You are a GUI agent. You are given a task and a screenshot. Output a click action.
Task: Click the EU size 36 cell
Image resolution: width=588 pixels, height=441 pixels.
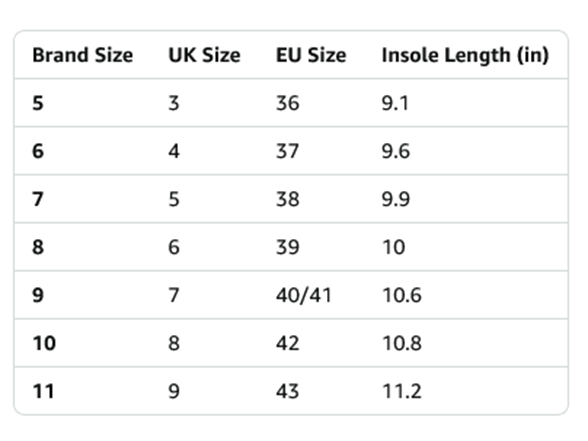coord(288,103)
